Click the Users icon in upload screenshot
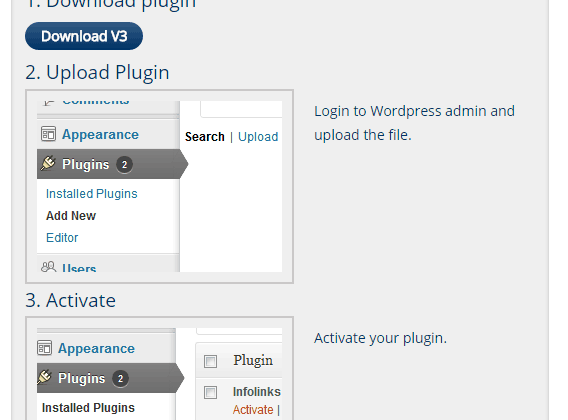Image resolution: width=568 pixels, height=420 pixels. pyautogui.click(x=48, y=267)
